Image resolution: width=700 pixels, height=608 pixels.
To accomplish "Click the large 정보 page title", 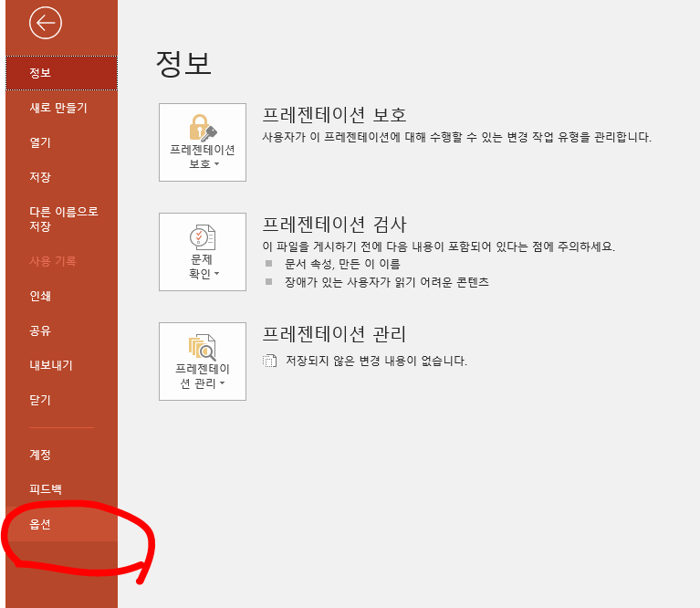I will pos(183,64).
